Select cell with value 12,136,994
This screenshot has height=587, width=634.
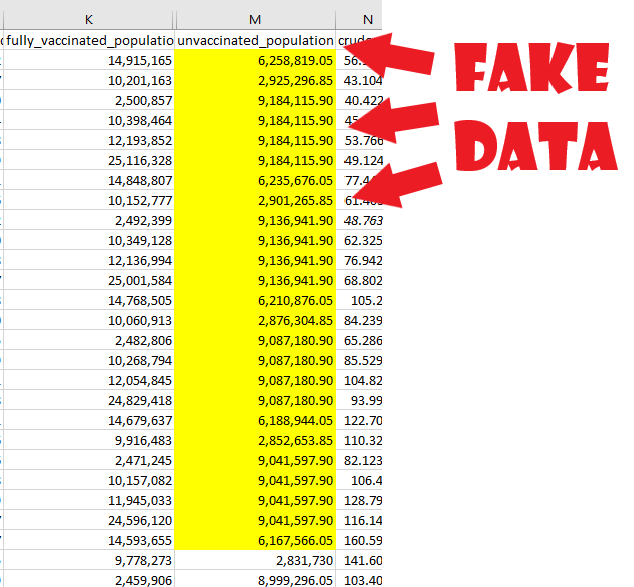(89, 260)
